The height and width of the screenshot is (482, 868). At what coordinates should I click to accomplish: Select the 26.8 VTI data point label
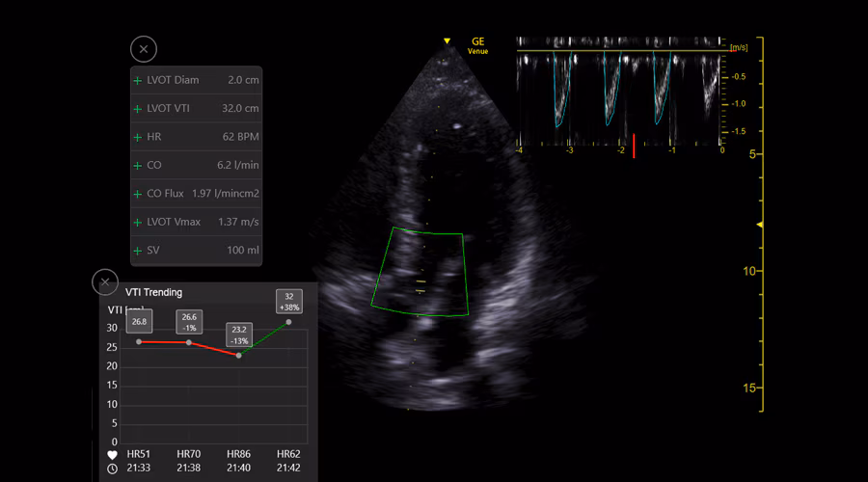(x=139, y=322)
